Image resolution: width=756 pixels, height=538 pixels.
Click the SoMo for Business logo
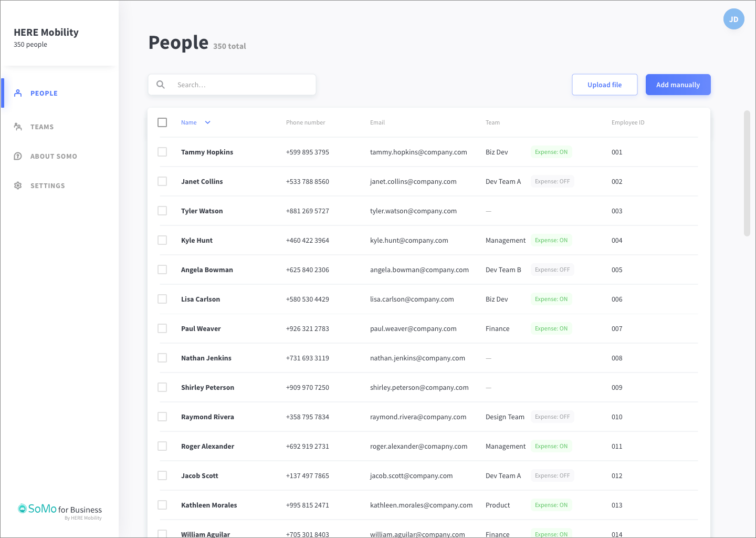point(60,510)
